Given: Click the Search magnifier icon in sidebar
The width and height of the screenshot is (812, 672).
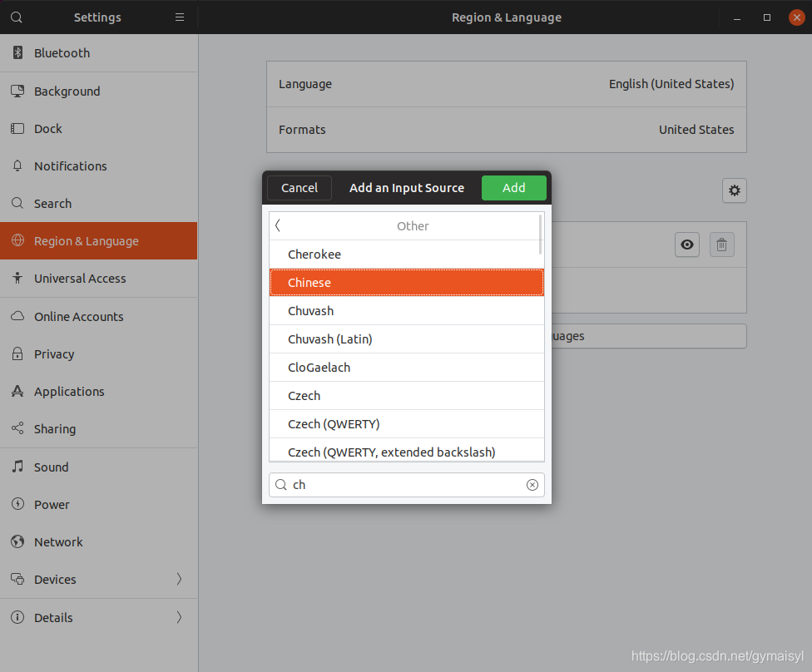Looking at the screenshot, I should 17,203.
